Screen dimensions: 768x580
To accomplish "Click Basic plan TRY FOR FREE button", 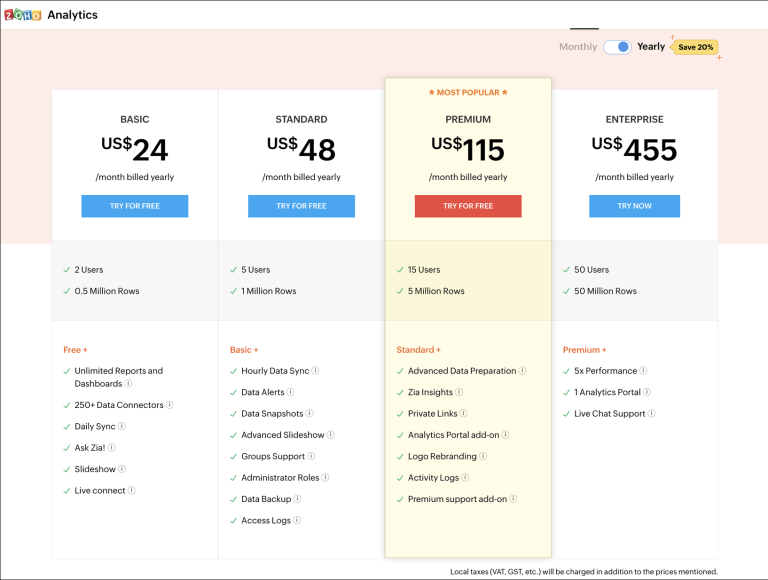I will (x=135, y=206).
